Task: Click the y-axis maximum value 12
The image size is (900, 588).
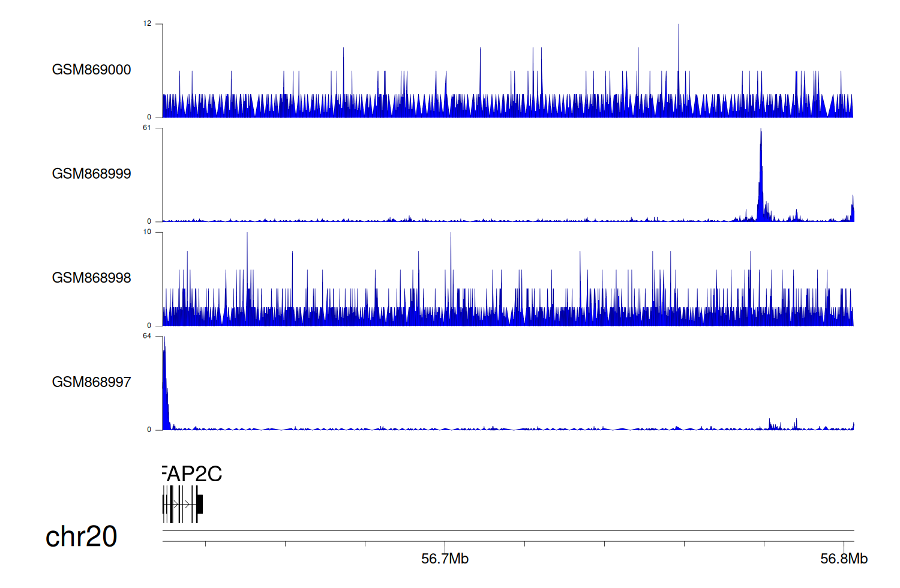Action: [x=147, y=24]
